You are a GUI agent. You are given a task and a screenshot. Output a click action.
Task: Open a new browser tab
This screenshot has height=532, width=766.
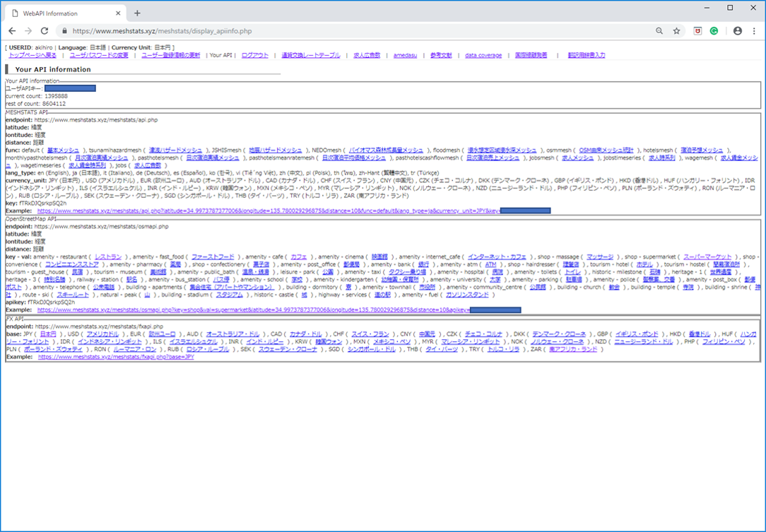pos(137,13)
